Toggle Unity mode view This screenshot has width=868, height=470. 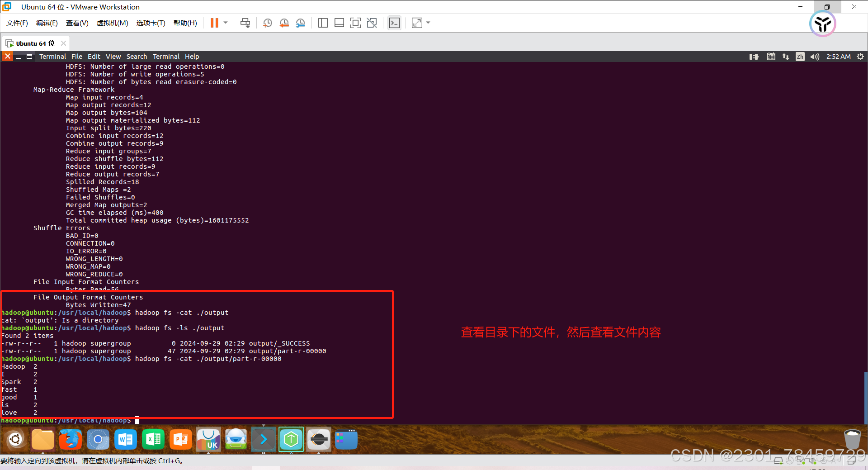pyautogui.click(x=372, y=23)
